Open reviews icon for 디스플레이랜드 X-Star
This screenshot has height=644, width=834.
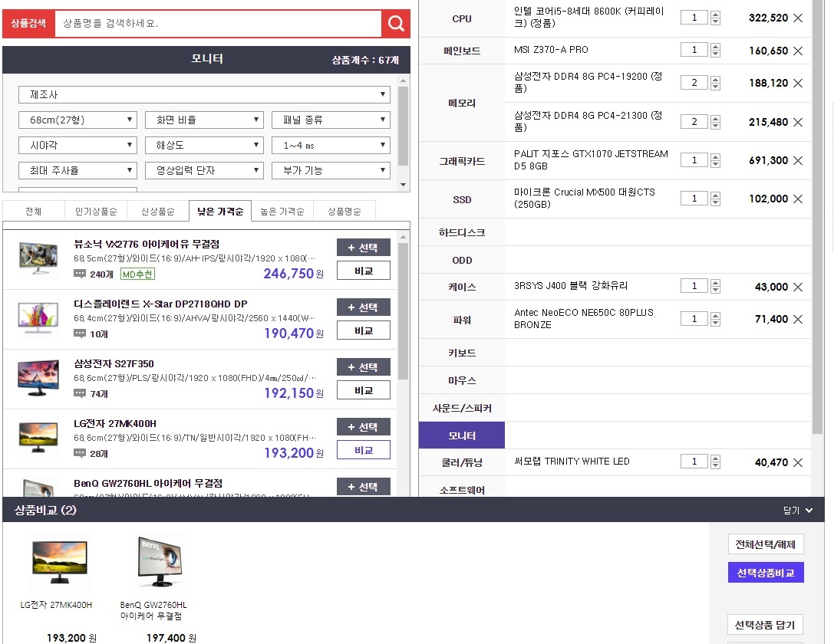coord(80,333)
